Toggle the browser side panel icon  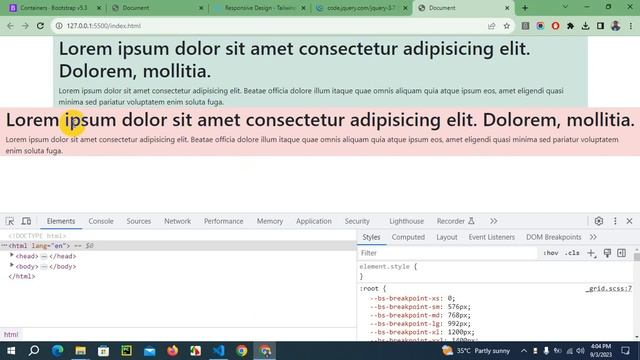tap(600, 26)
